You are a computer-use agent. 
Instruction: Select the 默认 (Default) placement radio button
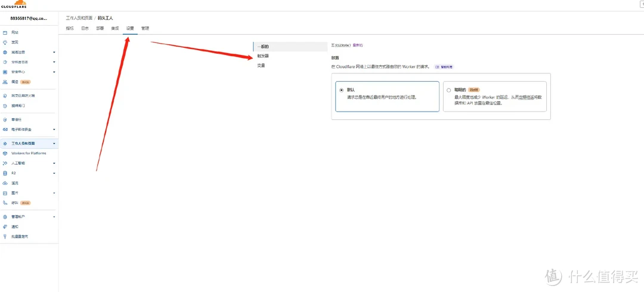(341, 90)
